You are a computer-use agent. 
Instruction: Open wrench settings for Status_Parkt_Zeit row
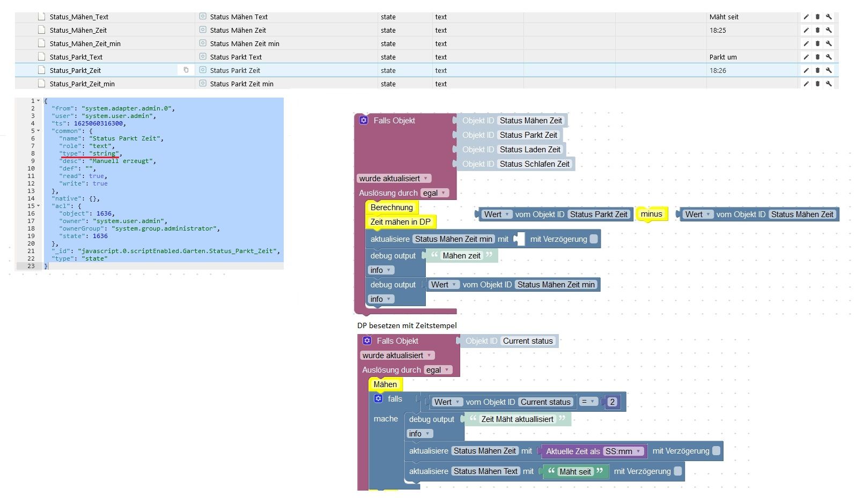point(829,70)
